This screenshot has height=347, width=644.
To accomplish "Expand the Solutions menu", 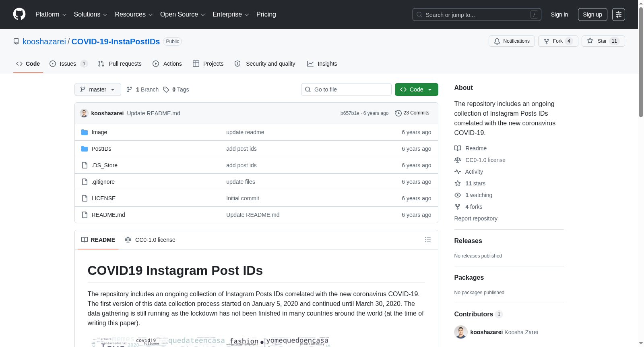I will (91, 15).
